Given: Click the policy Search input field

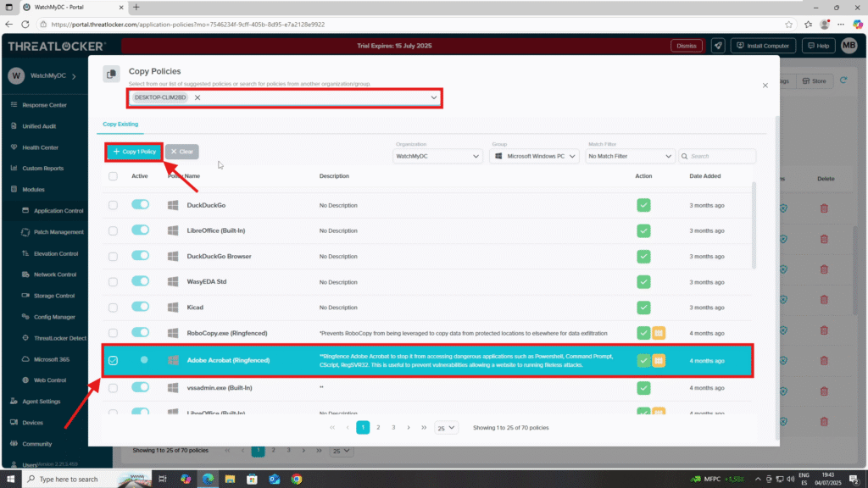Looking at the screenshot, I should click(717, 156).
